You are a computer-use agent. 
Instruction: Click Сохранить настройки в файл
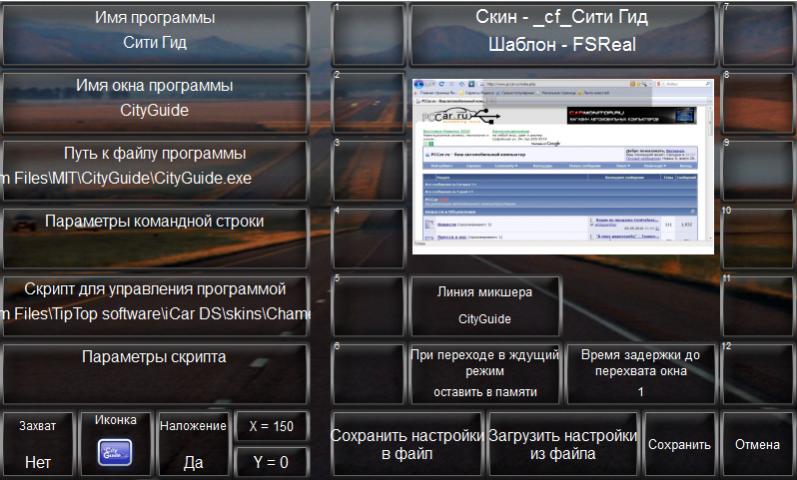coord(407,444)
